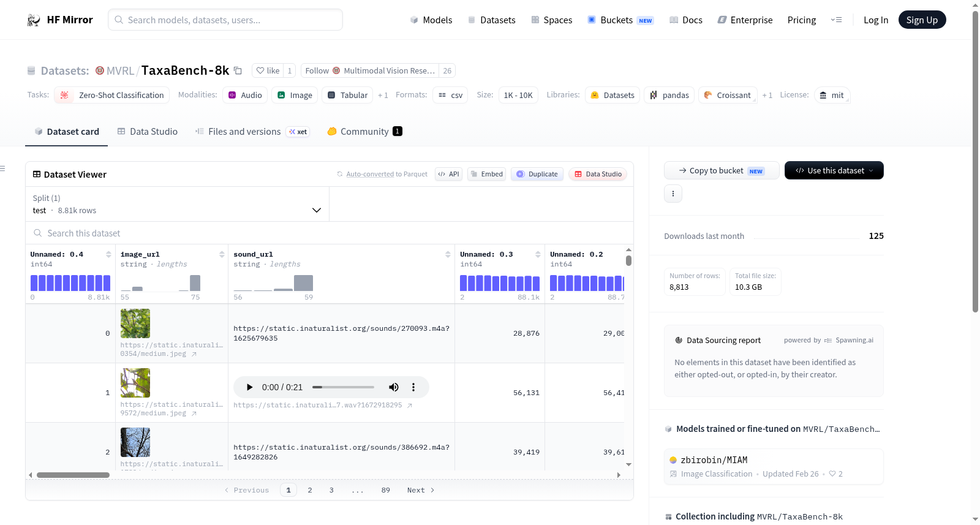Click the audio playback progress slider
Screen dimensions: 980x525
pos(343,387)
